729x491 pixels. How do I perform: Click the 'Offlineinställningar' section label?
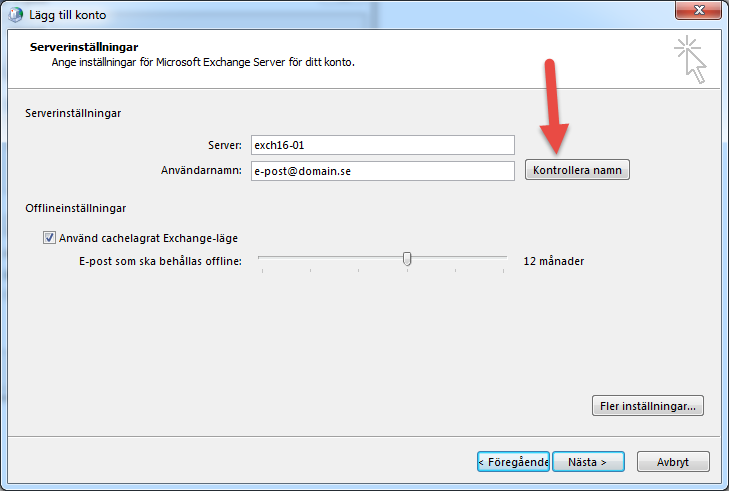point(75,208)
